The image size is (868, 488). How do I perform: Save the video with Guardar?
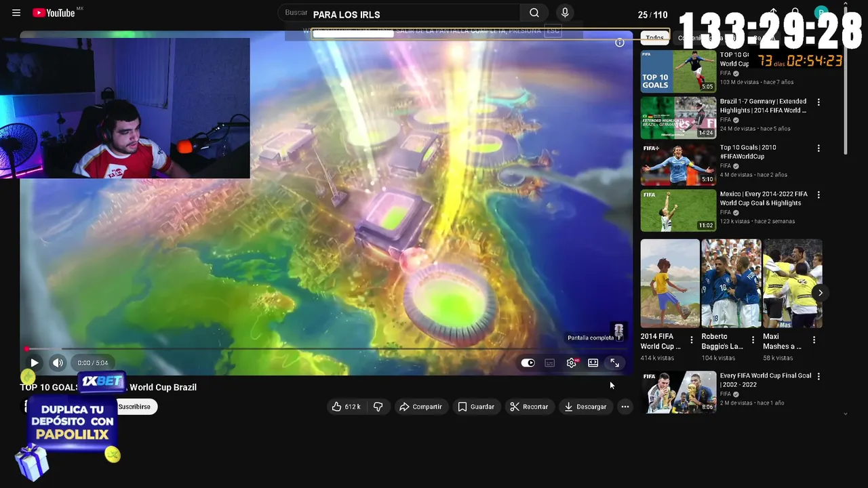[476, 407]
